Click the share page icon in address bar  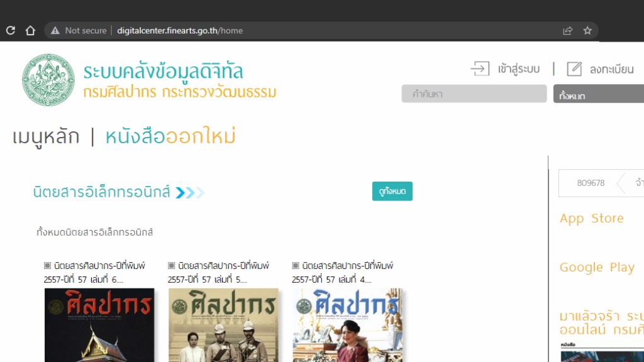567,30
